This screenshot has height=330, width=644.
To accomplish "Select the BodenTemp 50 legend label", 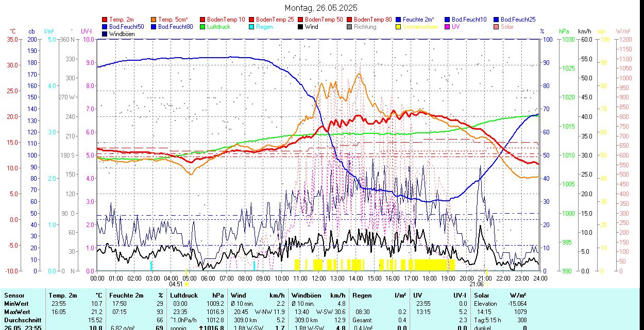I will (x=324, y=19).
